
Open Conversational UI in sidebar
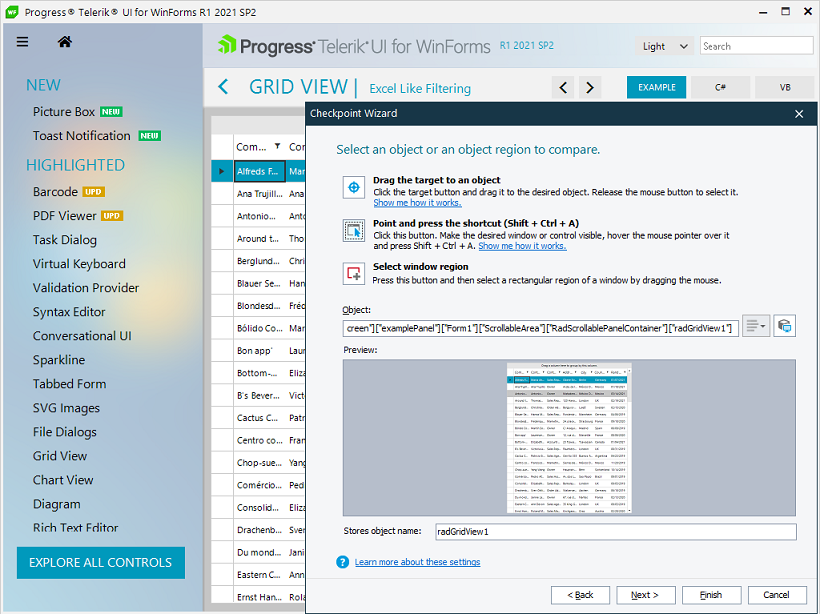[82, 336]
